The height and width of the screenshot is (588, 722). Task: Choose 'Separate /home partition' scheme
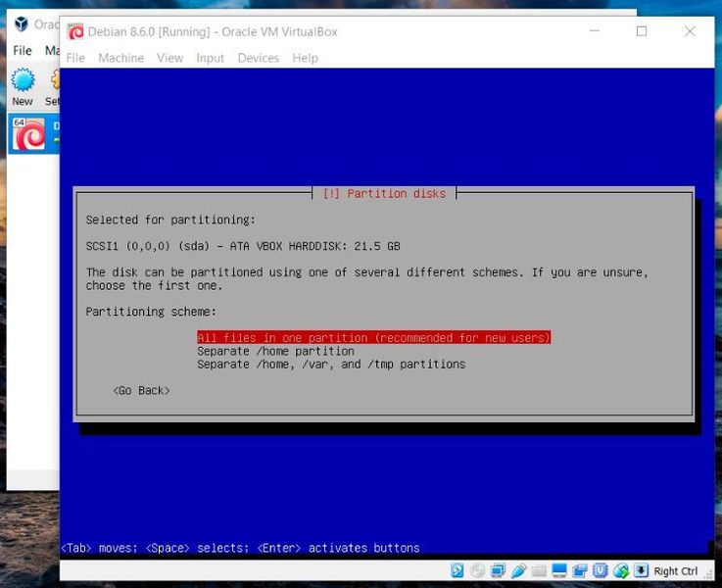click(276, 351)
